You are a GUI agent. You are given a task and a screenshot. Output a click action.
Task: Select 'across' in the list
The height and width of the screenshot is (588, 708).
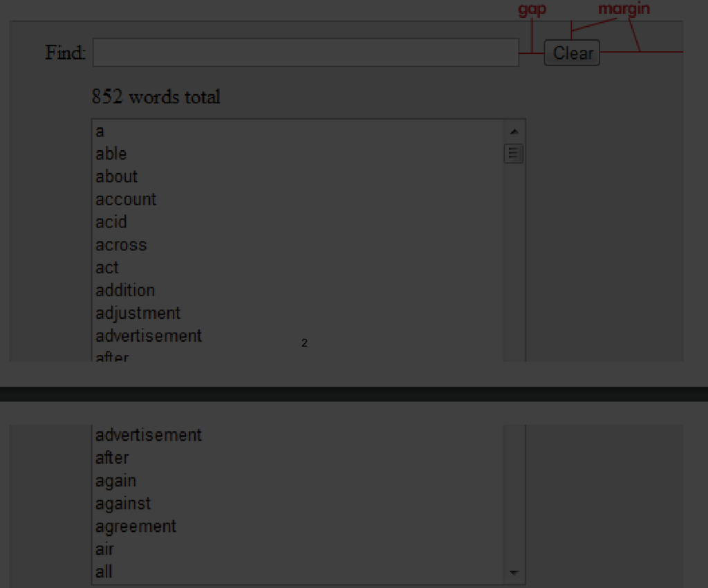tap(121, 245)
